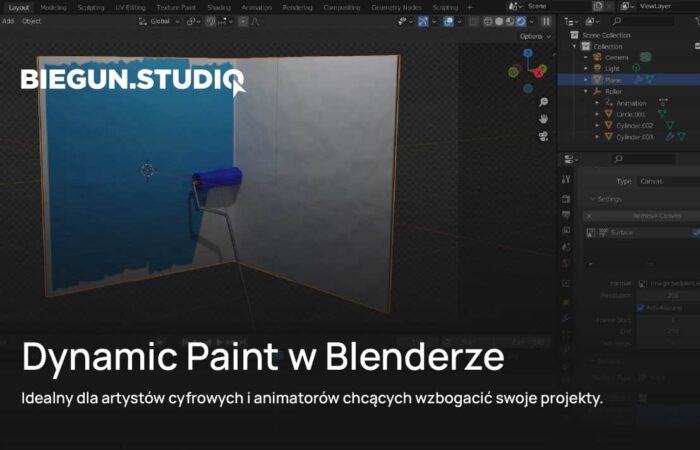Screen dimensions: 700x450
Task: Open the proportional editing falloff menu
Action: click(255, 21)
